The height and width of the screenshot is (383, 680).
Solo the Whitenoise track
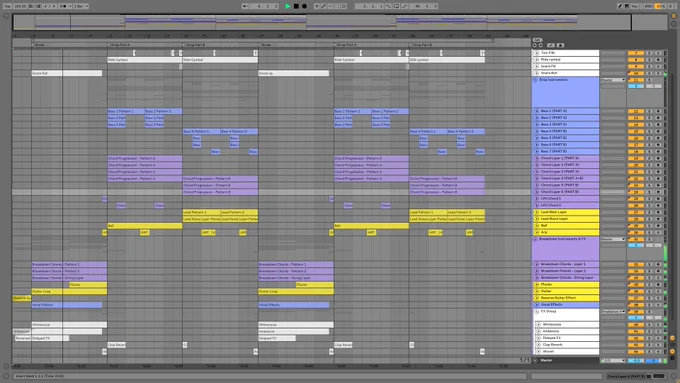649,324
